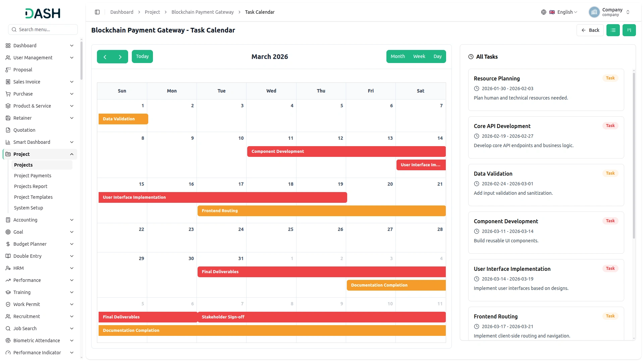The image size is (644, 362).
Task: Go to next month arrow
Action: [x=120, y=57]
